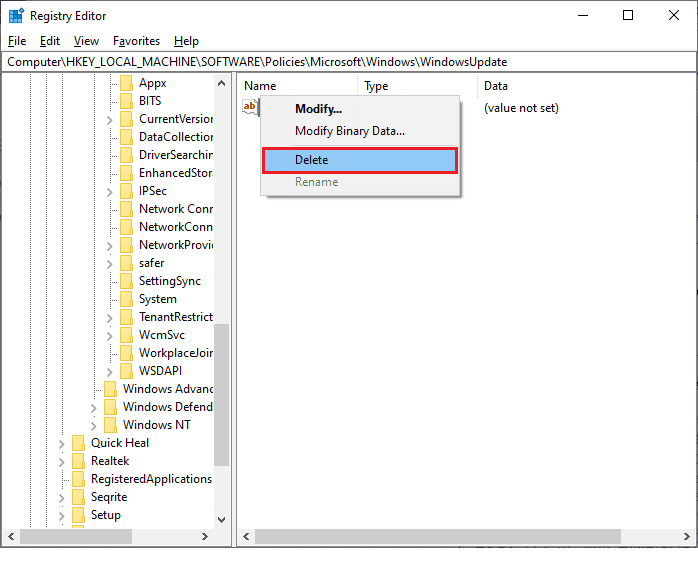698x571 pixels.
Task: Click the NetworkConnectivity folder icon
Action: tap(126, 227)
